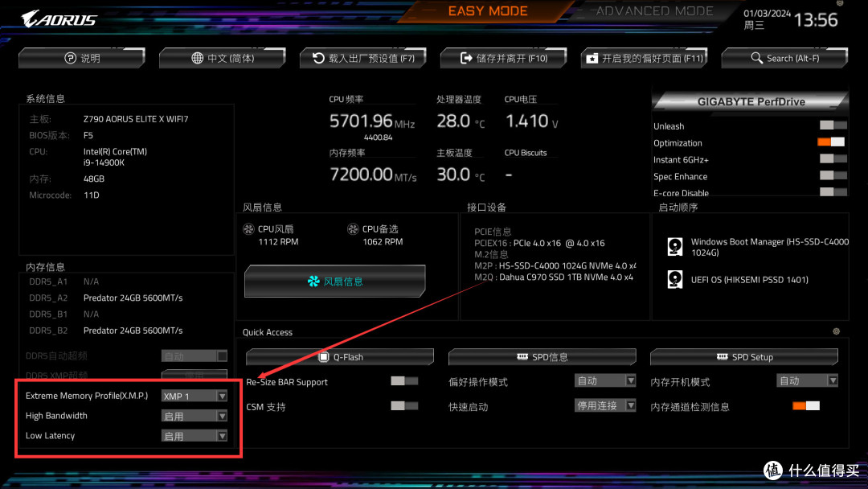Image resolution: width=868 pixels, height=489 pixels.
Task: Open SPD信息 button
Action: [x=542, y=357]
